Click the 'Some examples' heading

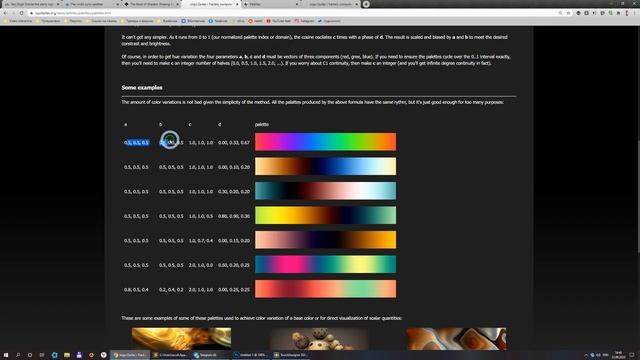click(x=142, y=87)
